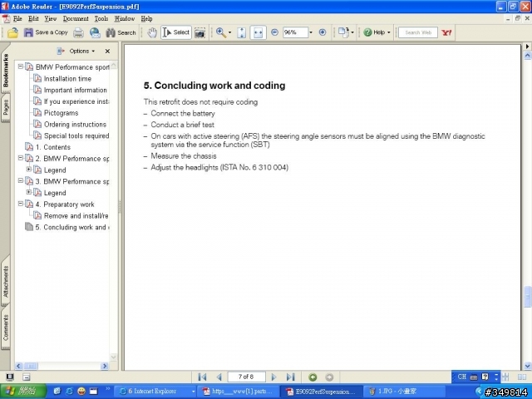Image resolution: width=532 pixels, height=399 pixels.
Task: Switch to Internet Explorer taskbar group
Action: (155, 392)
